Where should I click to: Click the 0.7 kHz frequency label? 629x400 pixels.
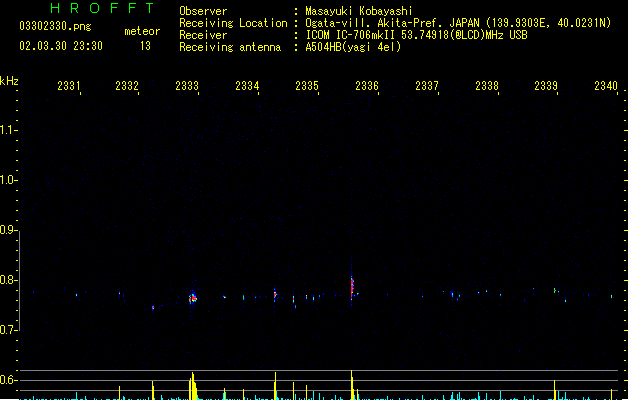(8, 330)
